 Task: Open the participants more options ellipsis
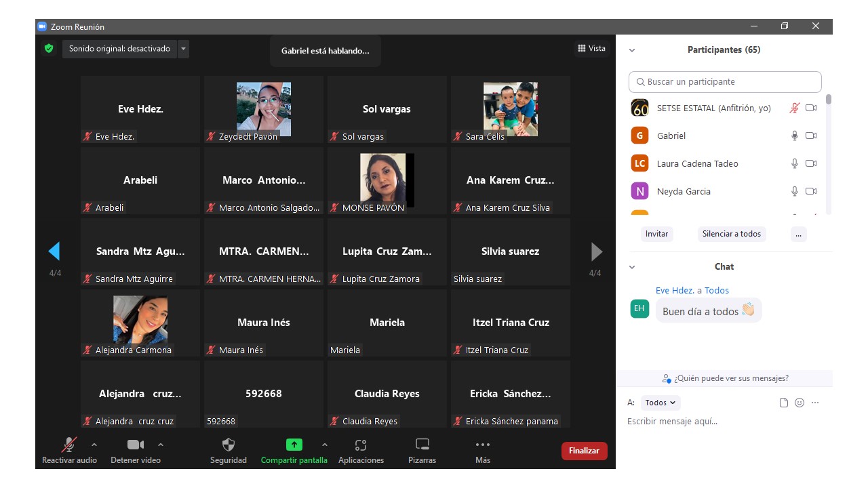tap(798, 234)
